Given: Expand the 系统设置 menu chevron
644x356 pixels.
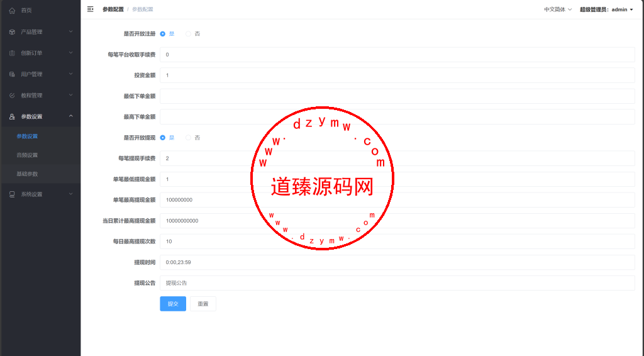Looking at the screenshot, I should (x=70, y=194).
